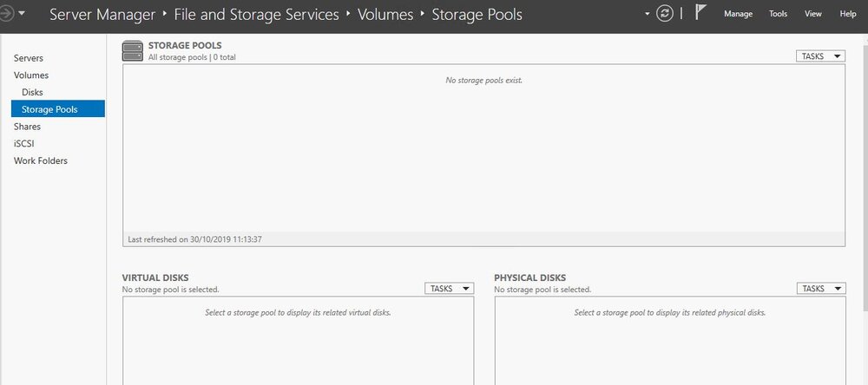Click the Storage Pools breadcrumb in title
Image resolution: width=868 pixels, height=385 pixels.
pos(477,15)
